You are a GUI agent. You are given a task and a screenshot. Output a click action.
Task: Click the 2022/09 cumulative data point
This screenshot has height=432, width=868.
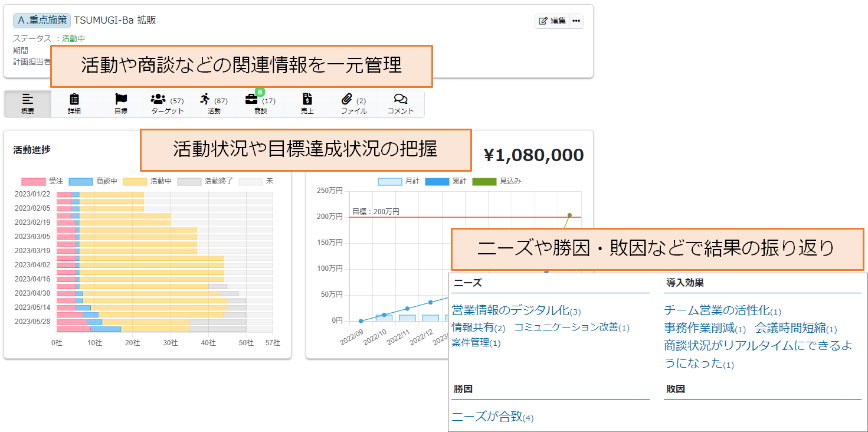(x=361, y=320)
